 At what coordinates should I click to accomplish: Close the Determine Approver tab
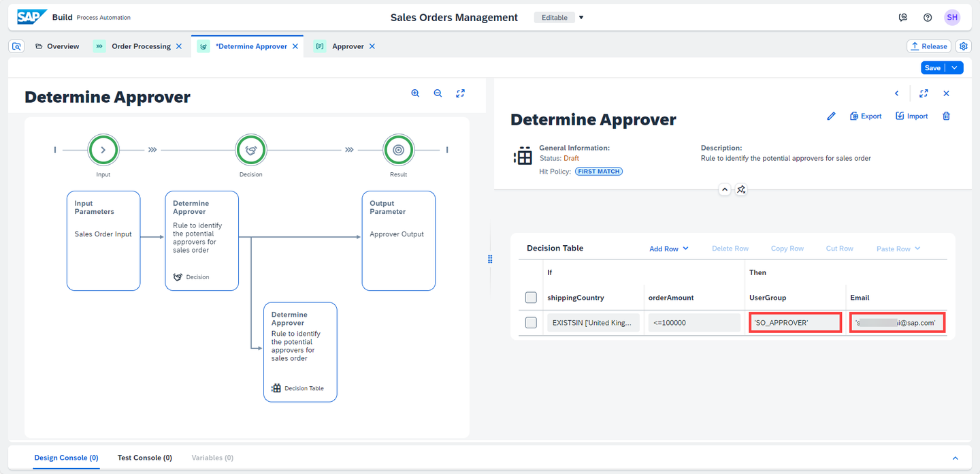coord(295,46)
